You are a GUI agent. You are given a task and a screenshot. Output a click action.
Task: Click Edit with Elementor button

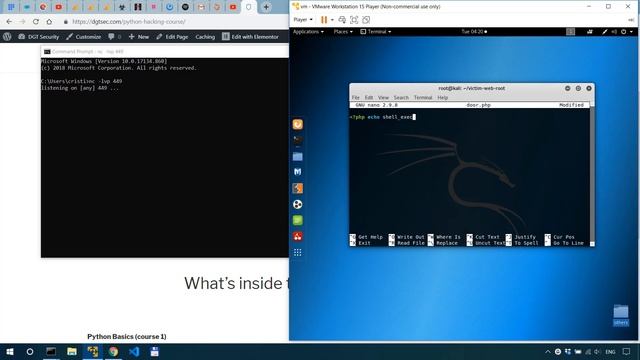click(250, 36)
